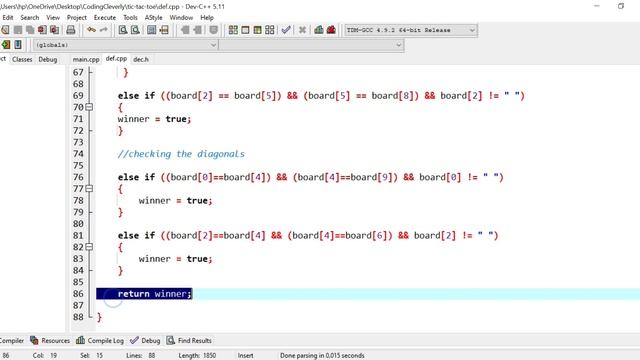Screen dimensions: 640x360
Task: Click the closing brace on line 88
Action: click(99, 317)
